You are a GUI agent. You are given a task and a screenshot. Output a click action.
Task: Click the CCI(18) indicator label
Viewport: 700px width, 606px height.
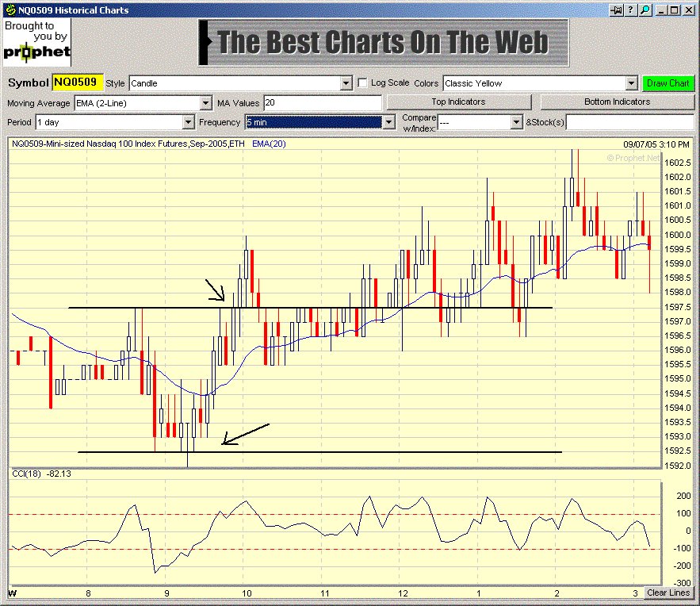[x=26, y=474]
